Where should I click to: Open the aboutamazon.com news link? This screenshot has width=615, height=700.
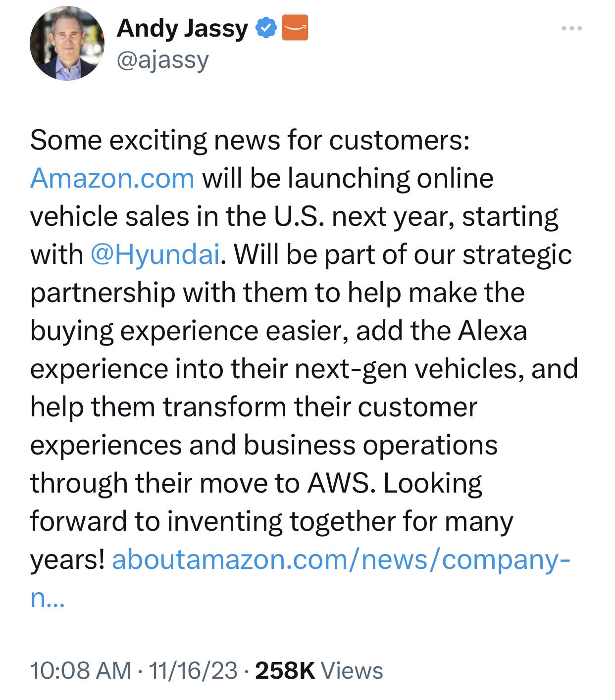click(341, 560)
